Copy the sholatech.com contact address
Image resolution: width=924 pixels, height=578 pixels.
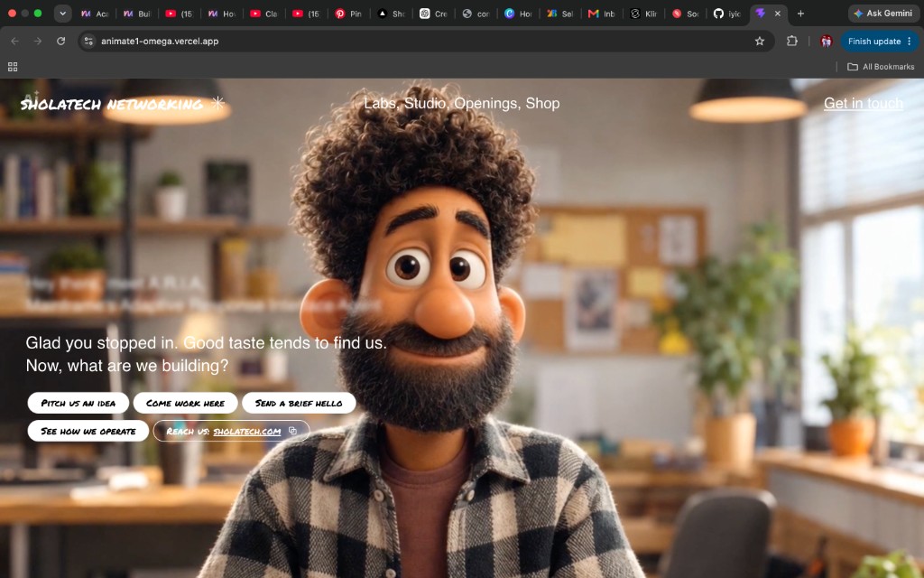[x=292, y=431]
